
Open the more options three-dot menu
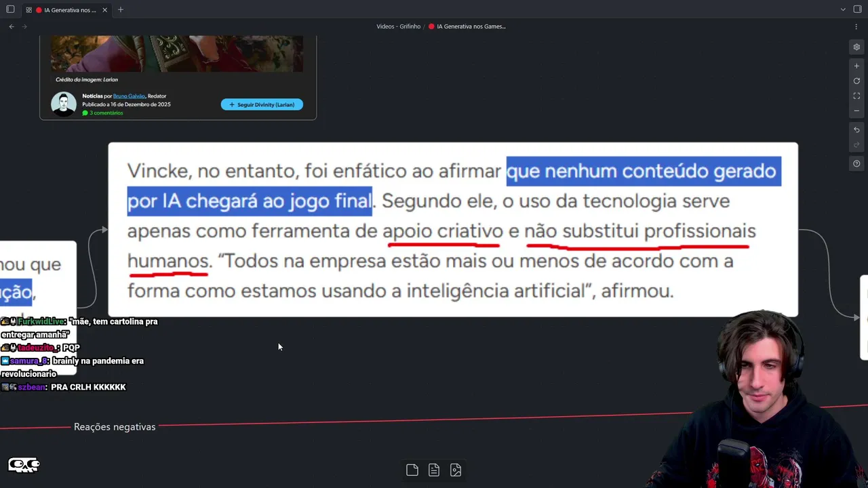click(x=856, y=26)
